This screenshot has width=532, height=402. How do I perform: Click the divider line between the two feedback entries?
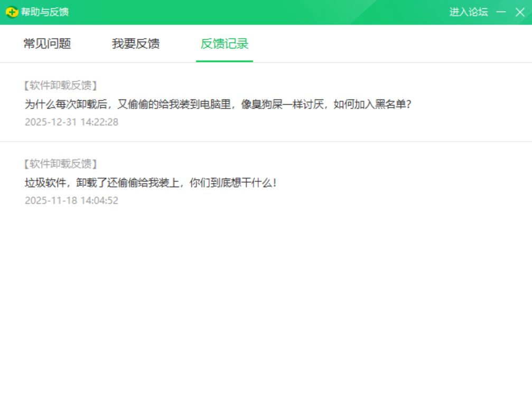pos(266,142)
